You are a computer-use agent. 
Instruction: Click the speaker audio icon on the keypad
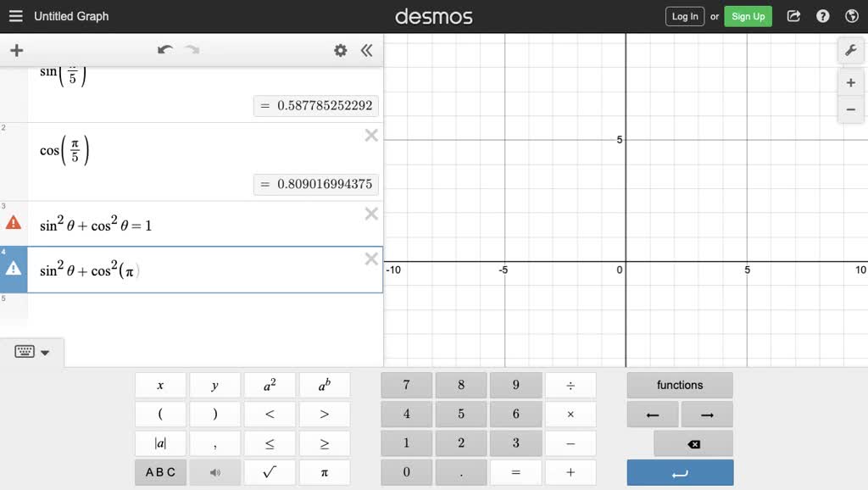[x=214, y=472]
